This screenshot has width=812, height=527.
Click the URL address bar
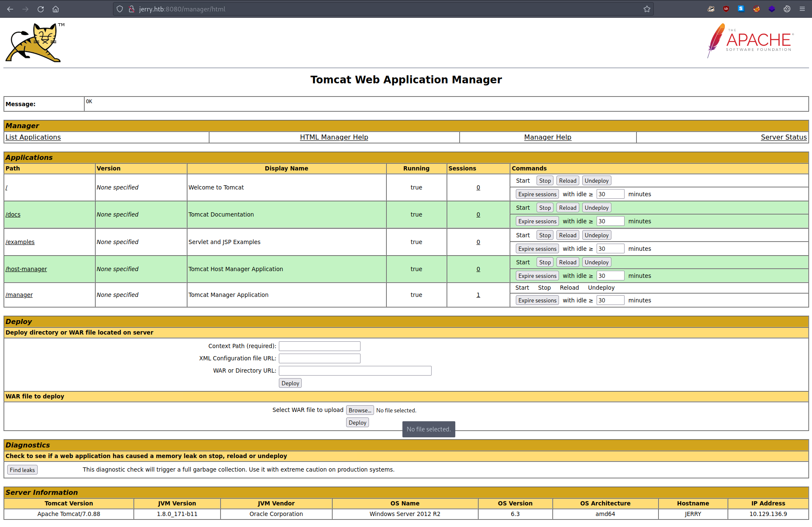383,9
